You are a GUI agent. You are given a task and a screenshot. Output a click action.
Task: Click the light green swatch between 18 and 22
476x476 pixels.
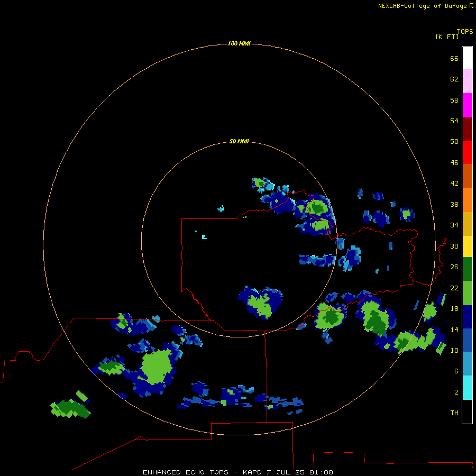467,293
